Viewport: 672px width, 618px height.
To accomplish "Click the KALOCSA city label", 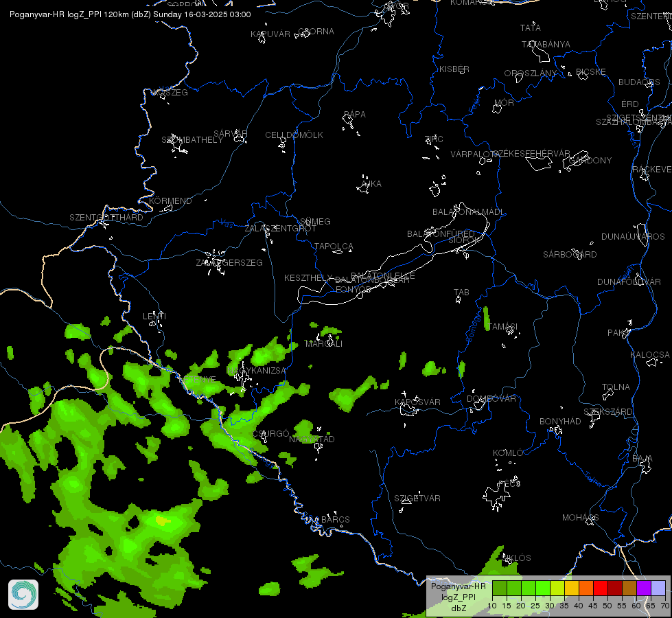I will [650, 355].
